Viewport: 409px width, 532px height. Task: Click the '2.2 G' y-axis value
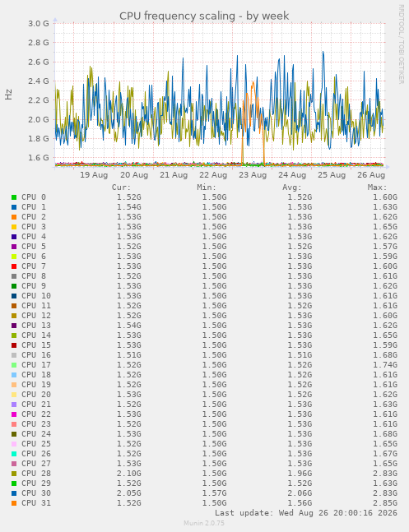coord(39,100)
